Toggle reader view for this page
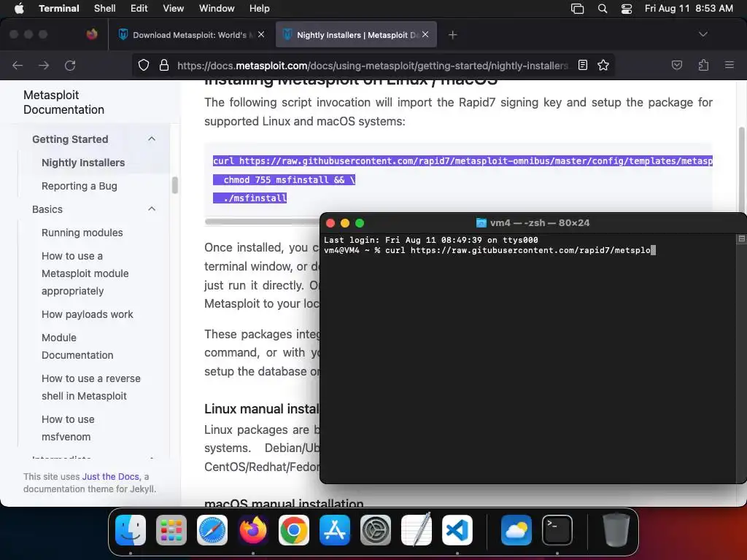Viewport: 747px width, 560px height. coord(583,65)
